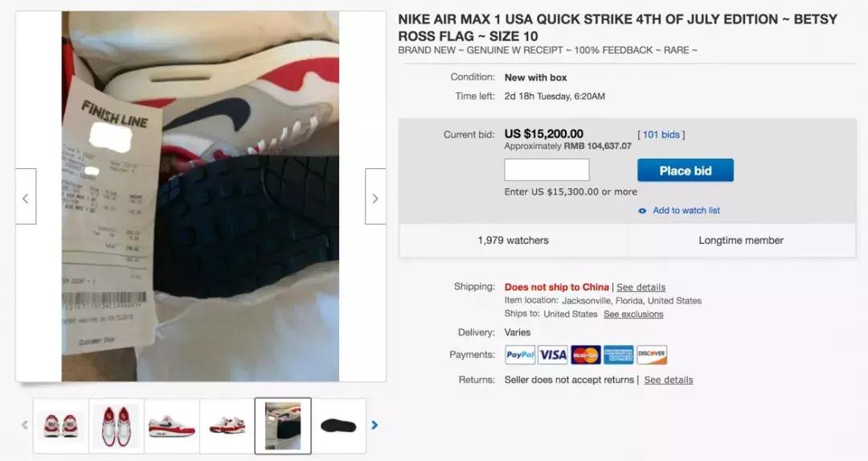The image size is (868, 461).
Task: Focus the bid amount input field
Action: [547, 170]
